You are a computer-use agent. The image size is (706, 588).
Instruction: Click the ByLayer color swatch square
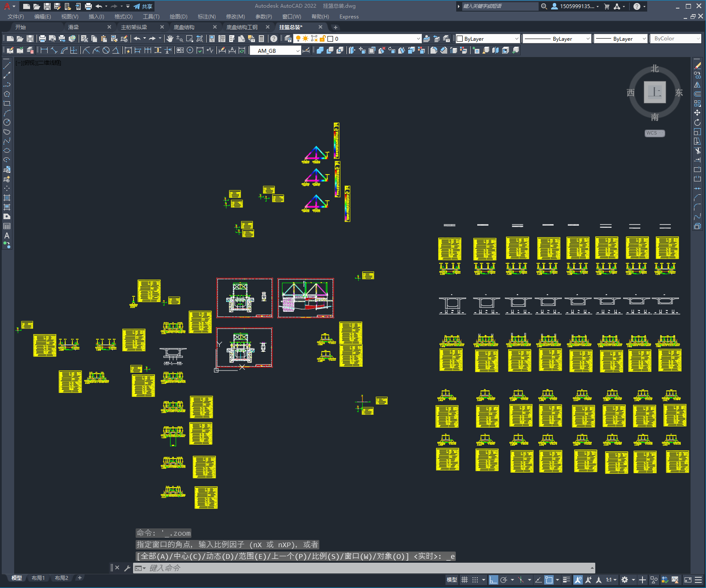tap(460, 39)
